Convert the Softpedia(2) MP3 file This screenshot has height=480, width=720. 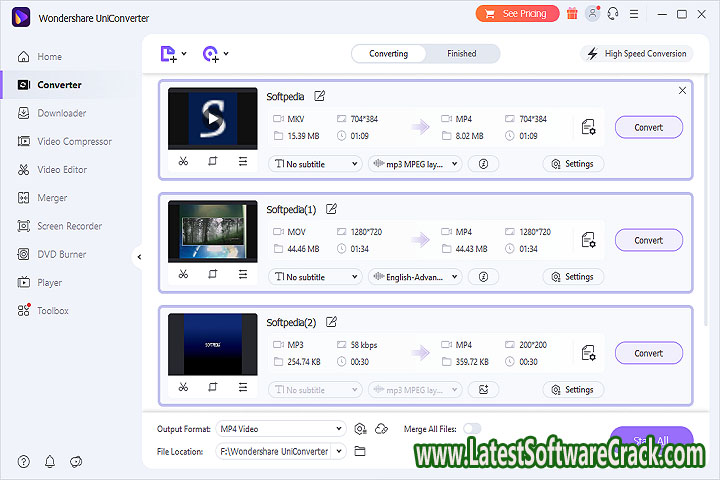point(649,353)
